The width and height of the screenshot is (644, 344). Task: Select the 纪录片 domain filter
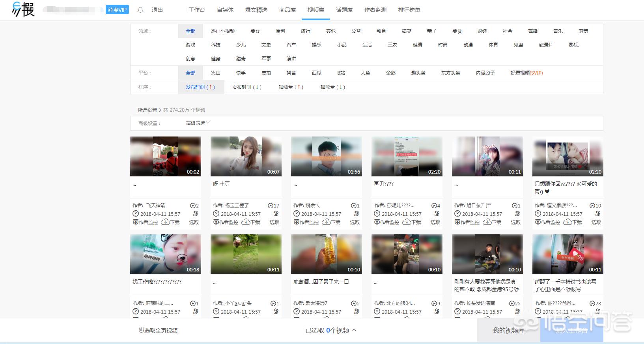coord(546,45)
